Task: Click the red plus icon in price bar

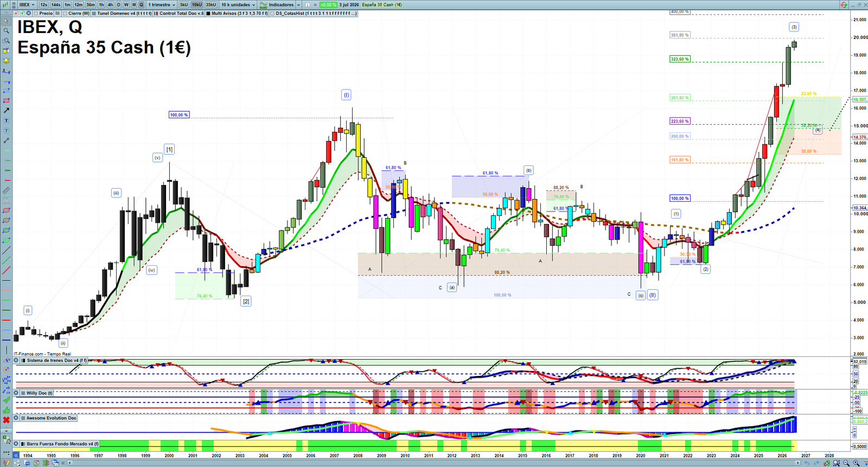Action: (x=16, y=13)
